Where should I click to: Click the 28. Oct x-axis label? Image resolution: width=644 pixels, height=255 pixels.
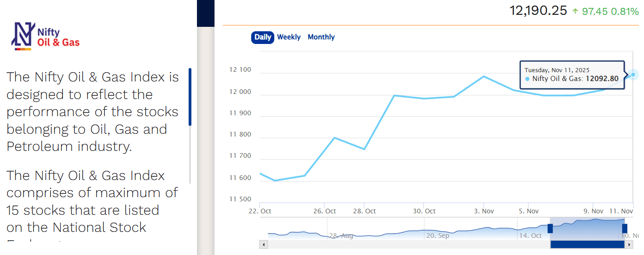coord(364,211)
